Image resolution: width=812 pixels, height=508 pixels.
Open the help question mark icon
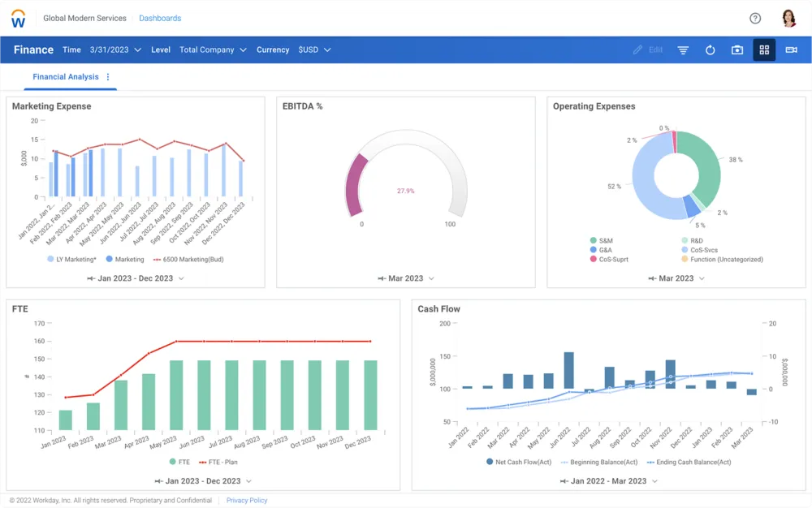[x=755, y=18]
